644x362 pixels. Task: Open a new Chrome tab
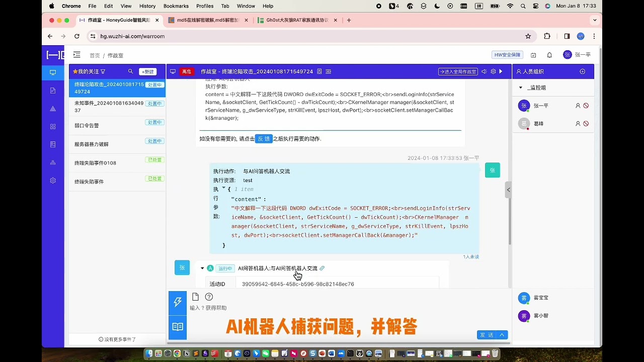coord(349,20)
